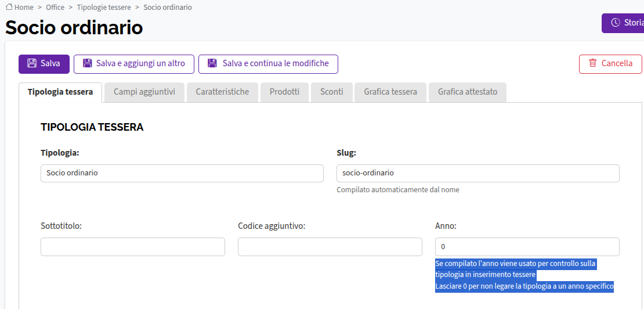Select the Prodotti tab
The image size is (644, 309).
(284, 92)
